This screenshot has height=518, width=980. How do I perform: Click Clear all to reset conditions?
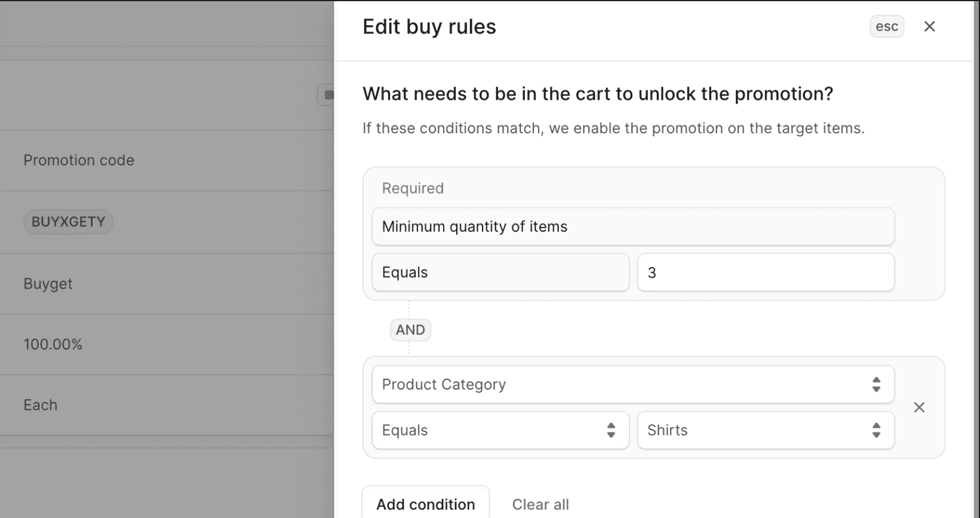point(540,504)
